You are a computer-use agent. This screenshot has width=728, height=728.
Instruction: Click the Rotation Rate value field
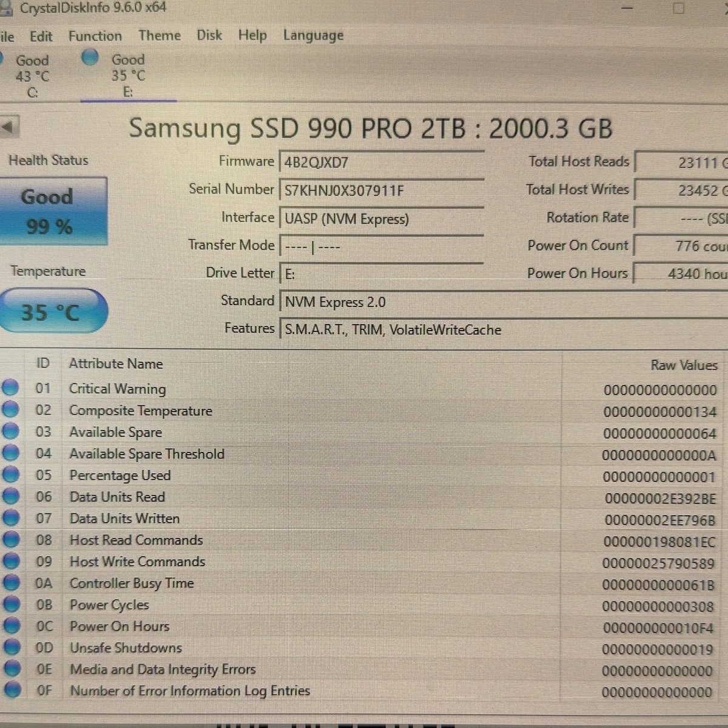click(681, 218)
